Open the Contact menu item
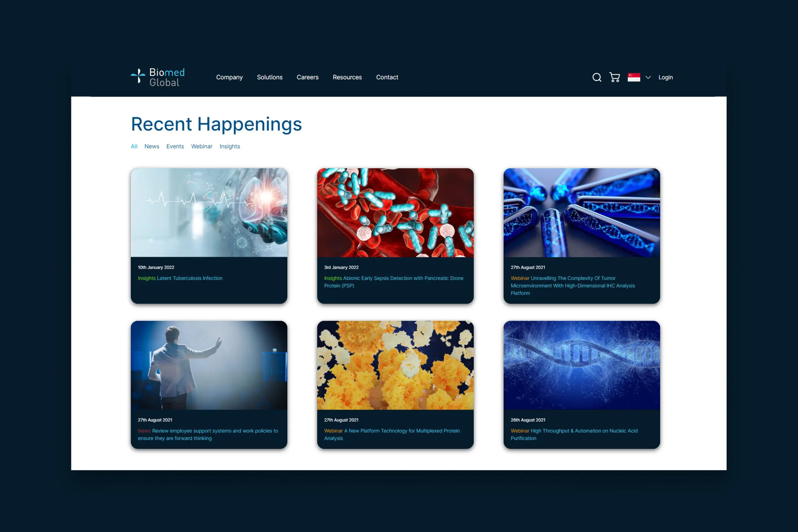Screen dimensions: 798x532 pyautogui.click(x=387, y=77)
